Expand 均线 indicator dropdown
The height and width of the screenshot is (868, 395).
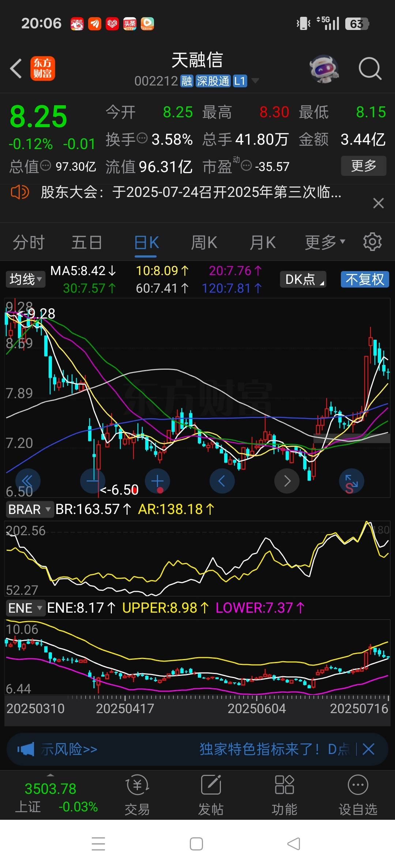(25, 279)
